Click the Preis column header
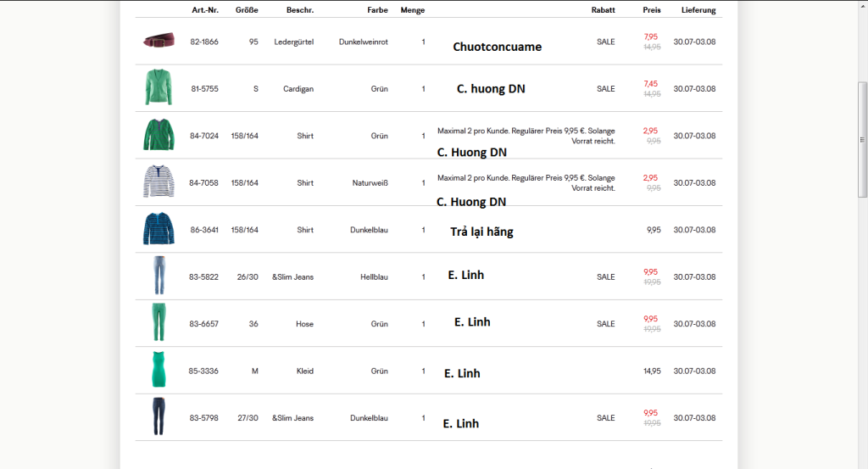 click(651, 10)
